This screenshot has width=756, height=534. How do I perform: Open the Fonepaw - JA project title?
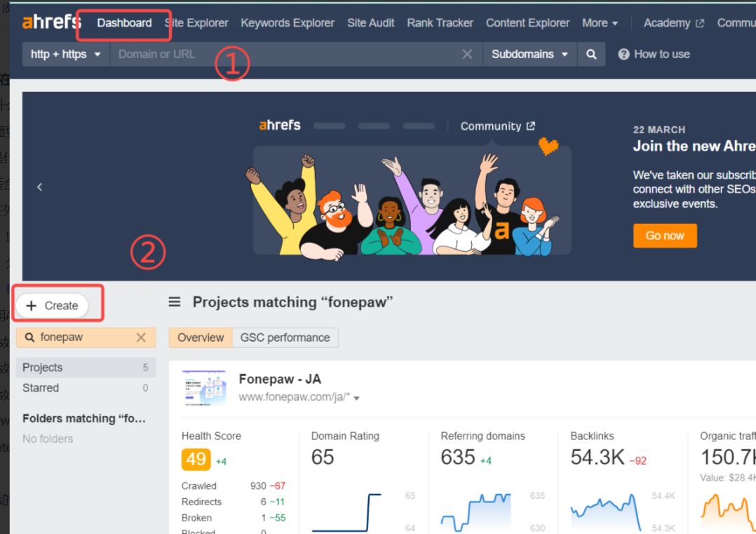[x=280, y=379]
